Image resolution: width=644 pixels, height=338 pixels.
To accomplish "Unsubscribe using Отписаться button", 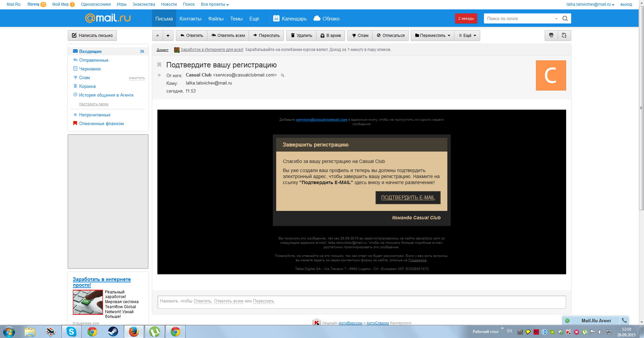I will [391, 36].
